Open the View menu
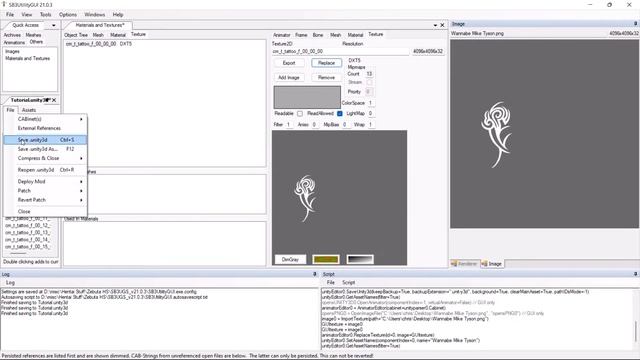This screenshot has height=360, width=640. [27, 15]
